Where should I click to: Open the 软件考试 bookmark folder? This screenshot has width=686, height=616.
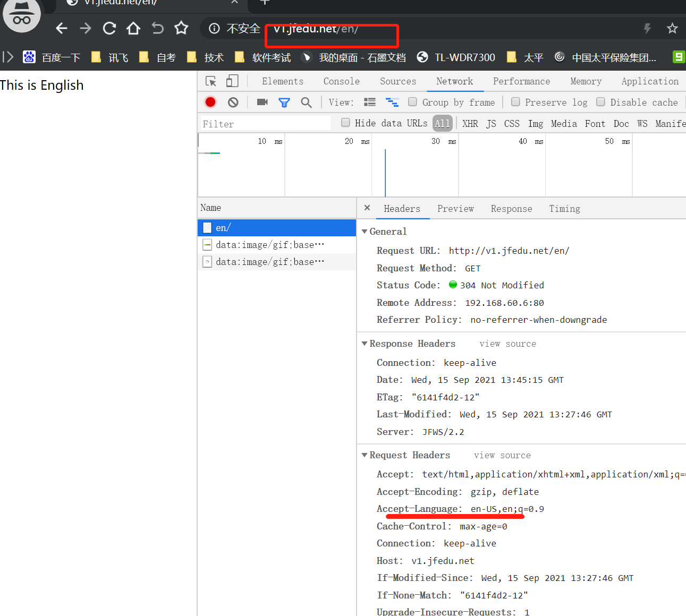pyautogui.click(x=263, y=57)
